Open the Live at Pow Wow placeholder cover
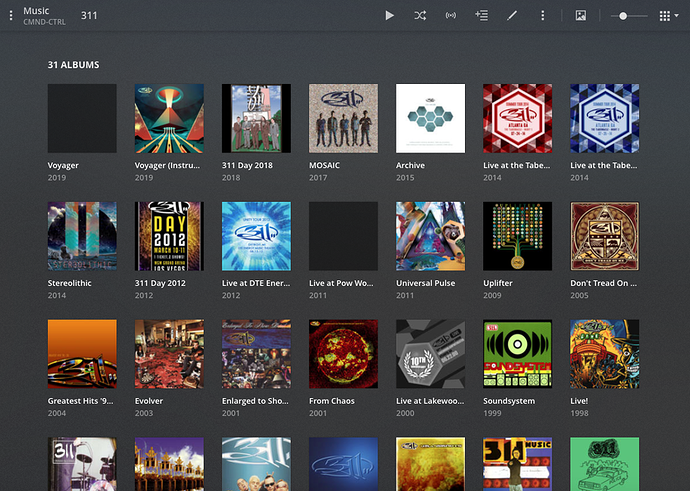 (x=344, y=236)
